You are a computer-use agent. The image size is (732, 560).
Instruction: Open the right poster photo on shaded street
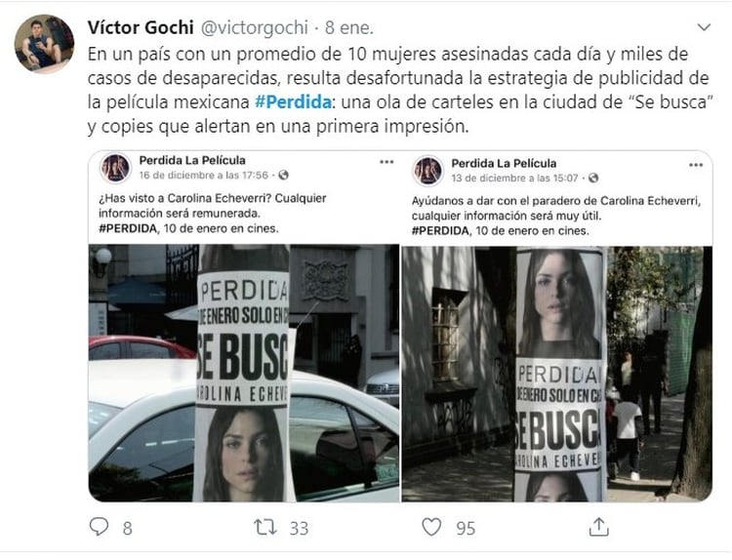[x=557, y=374]
